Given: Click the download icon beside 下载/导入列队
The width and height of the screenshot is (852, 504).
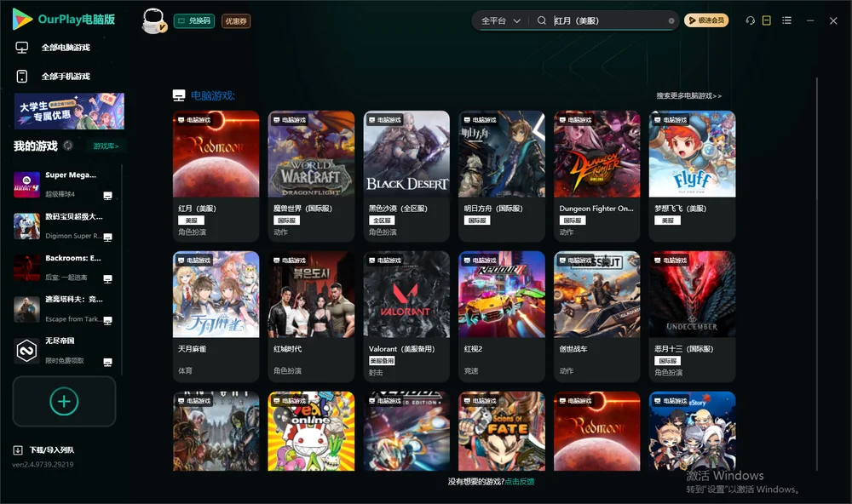Looking at the screenshot, I should click(18, 450).
